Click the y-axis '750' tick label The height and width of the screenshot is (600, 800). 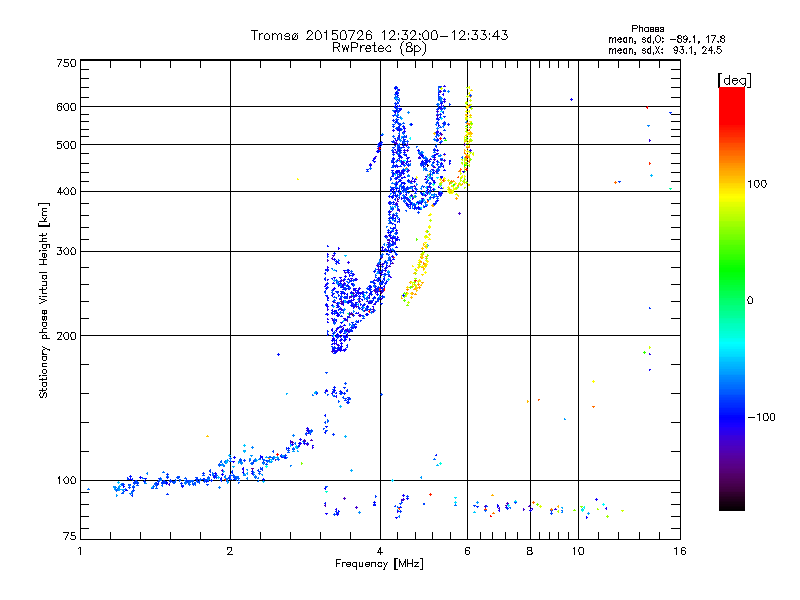point(67,63)
